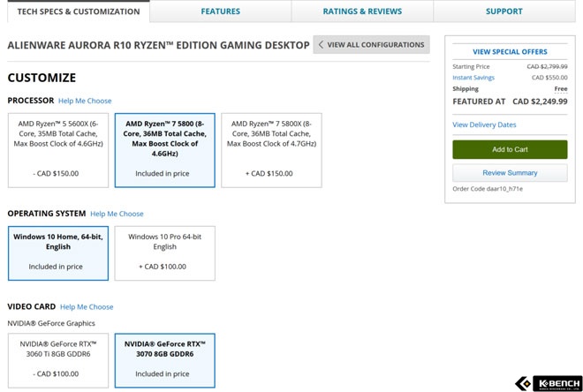Click the CAD $2,249.99 featured price
This screenshot has width=583, height=392.
[x=540, y=102]
